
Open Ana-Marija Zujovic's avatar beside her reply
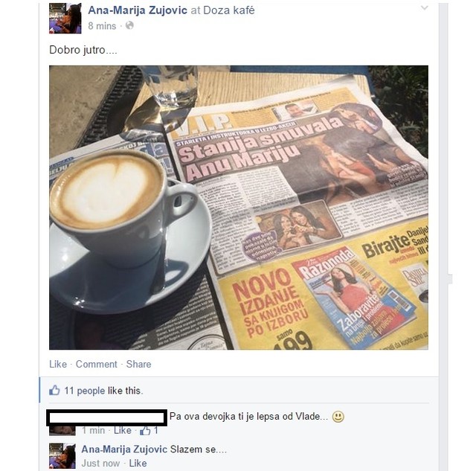[62, 456]
